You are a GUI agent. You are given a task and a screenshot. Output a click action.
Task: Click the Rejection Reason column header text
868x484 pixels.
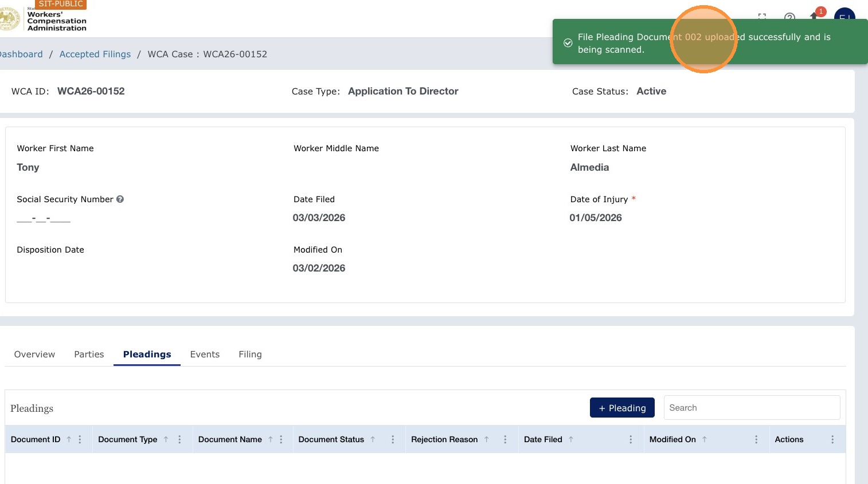[444, 439]
